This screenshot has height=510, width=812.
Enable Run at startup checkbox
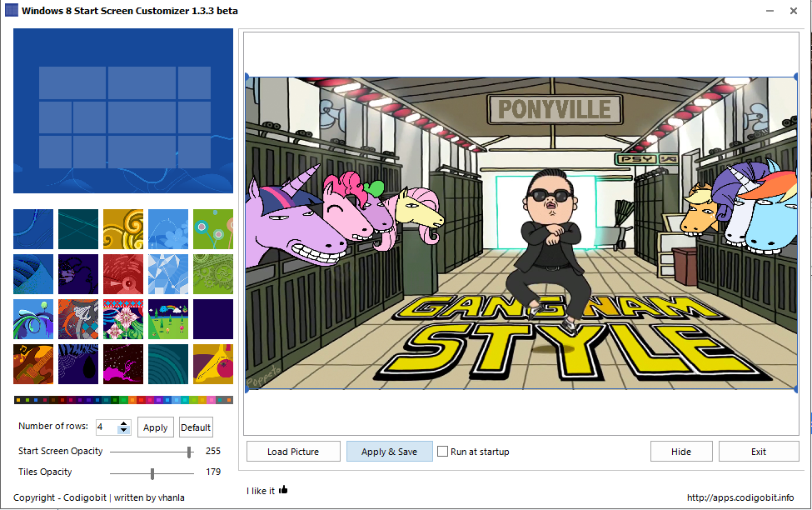[442, 452]
